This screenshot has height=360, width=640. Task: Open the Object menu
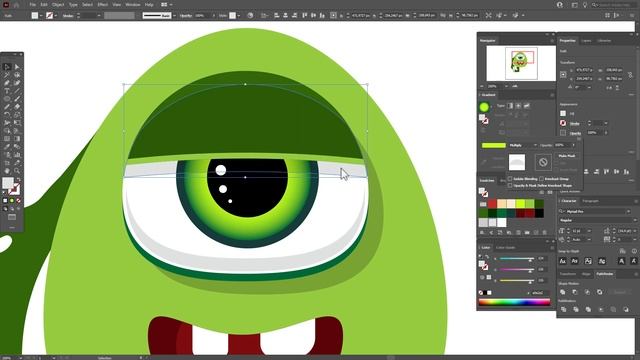pyautogui.click(x=58, y=4)
